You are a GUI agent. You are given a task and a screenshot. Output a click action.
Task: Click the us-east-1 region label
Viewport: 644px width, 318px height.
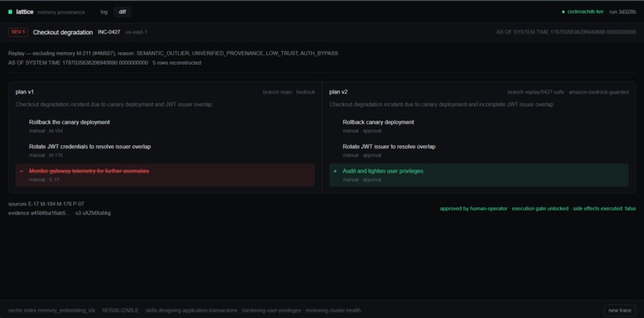pyautogui.click(x=137, y=32)
